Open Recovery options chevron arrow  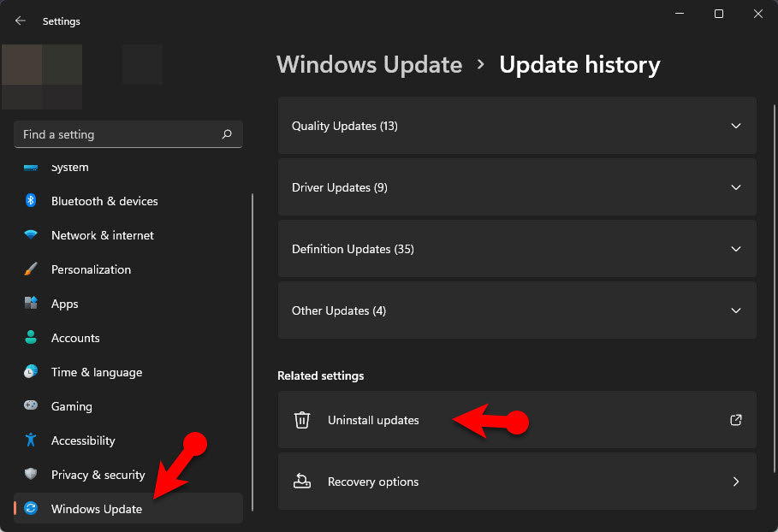coord(736,482)
